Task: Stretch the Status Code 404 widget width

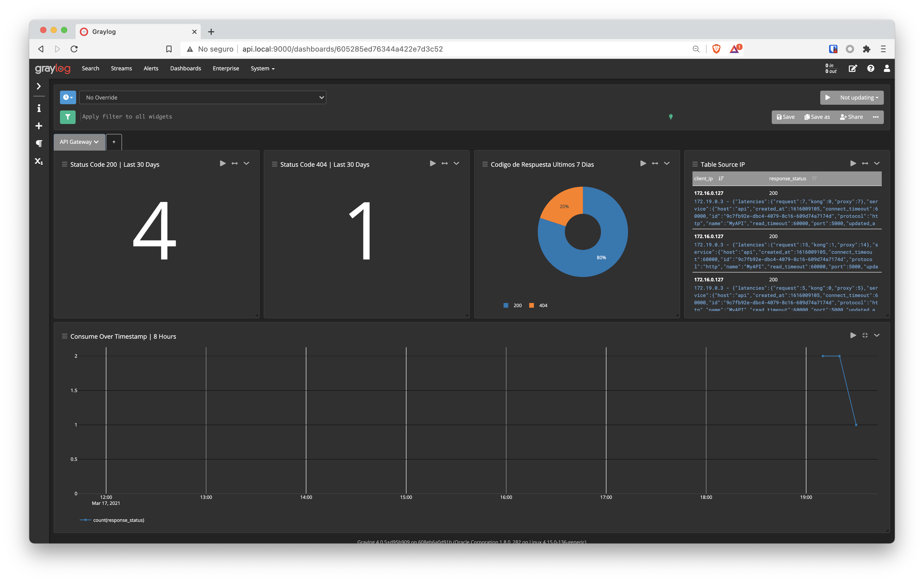Action: point(444,164)
